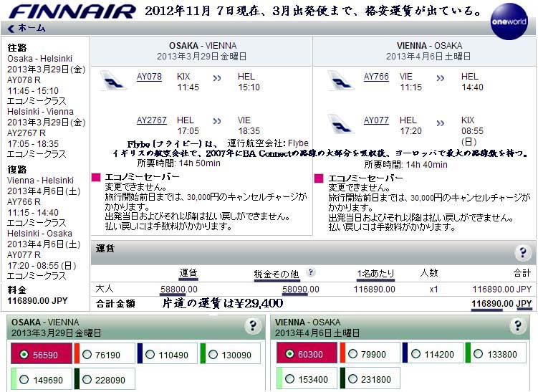
Task: Select the 60300 return fare option
Action: pos(307,353)
